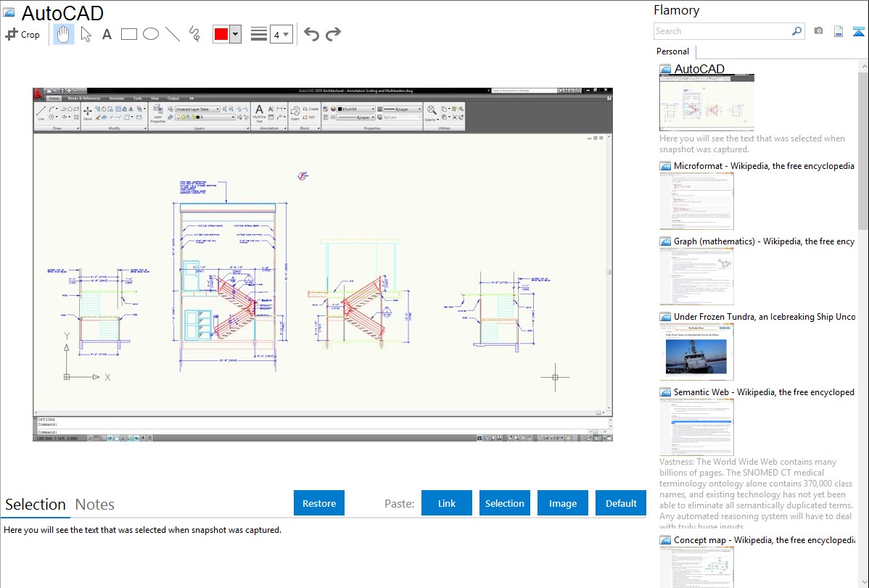The height and width of the screenshot is (588, 869).
Task: Select the AutoCAD thumbnail in sidebar
Action: [x=707, y=103]
